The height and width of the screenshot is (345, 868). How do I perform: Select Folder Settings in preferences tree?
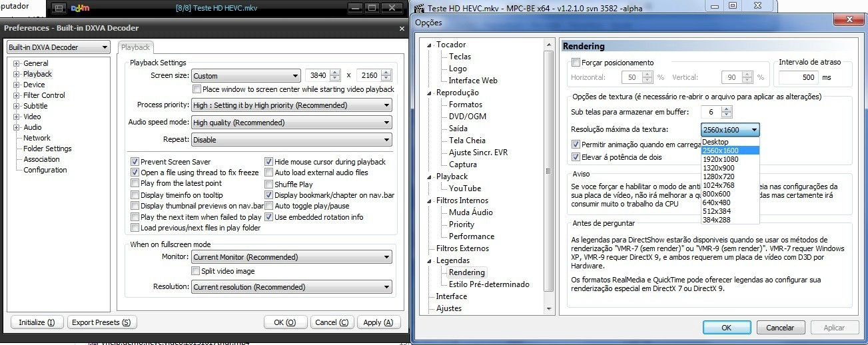click(x=47, y=149)
